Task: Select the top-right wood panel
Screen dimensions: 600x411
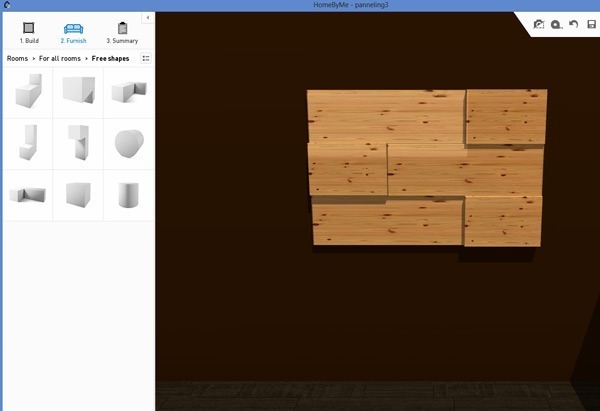Action: 506,117
